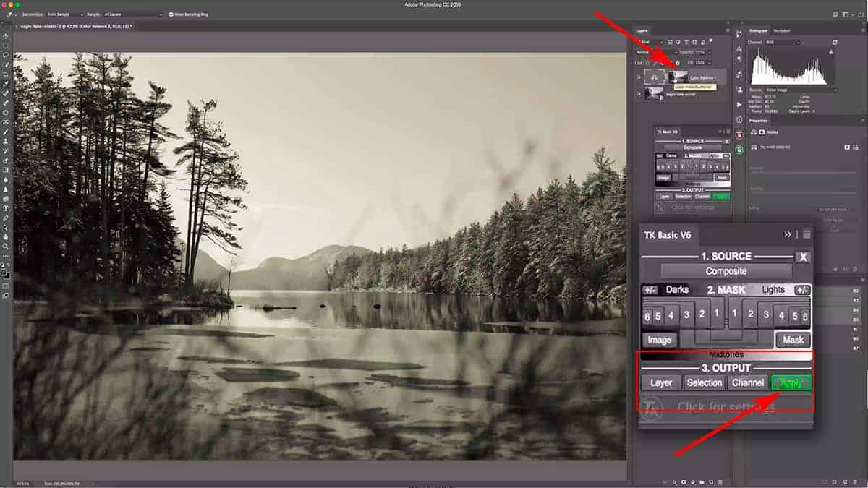Image resolution: width=868 pixels, height=488 pixels.
Task: Open the Sample Size dropdown
Action: coord(65,14)
